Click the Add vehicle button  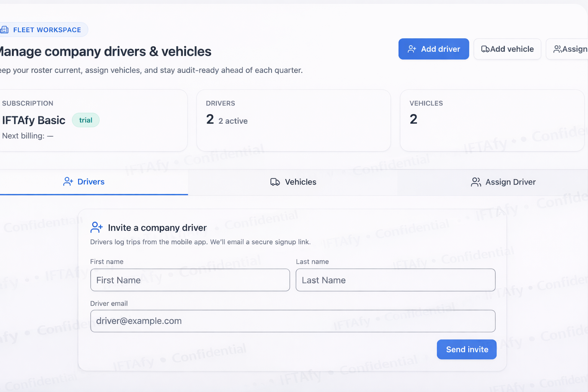coord(507,49)
